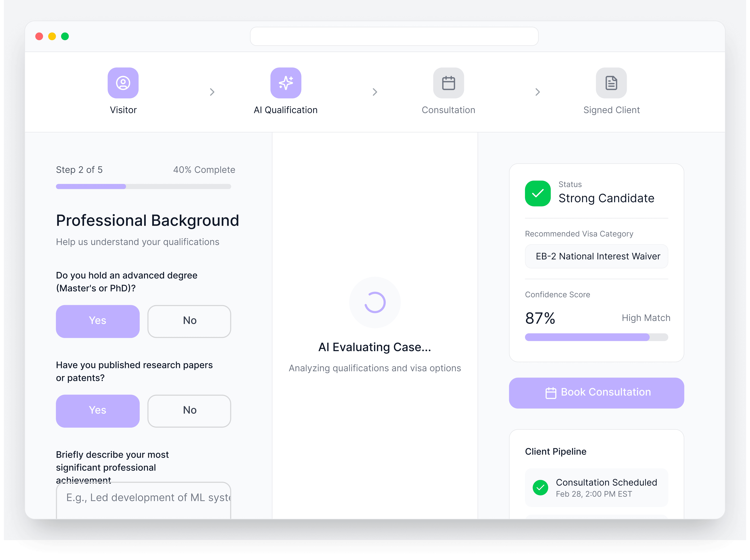Go to the Signed Client step label
Image resolution: width=750 pixels, height=560 pixels.
tap(611, 110)
